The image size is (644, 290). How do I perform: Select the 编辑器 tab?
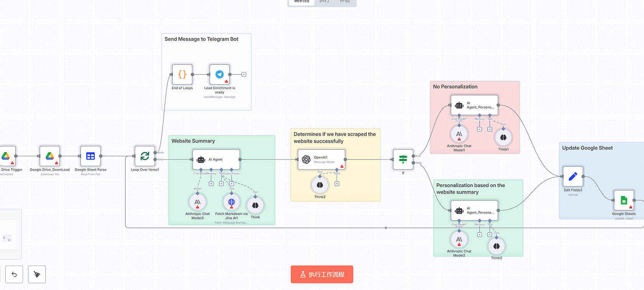point(302,2)
